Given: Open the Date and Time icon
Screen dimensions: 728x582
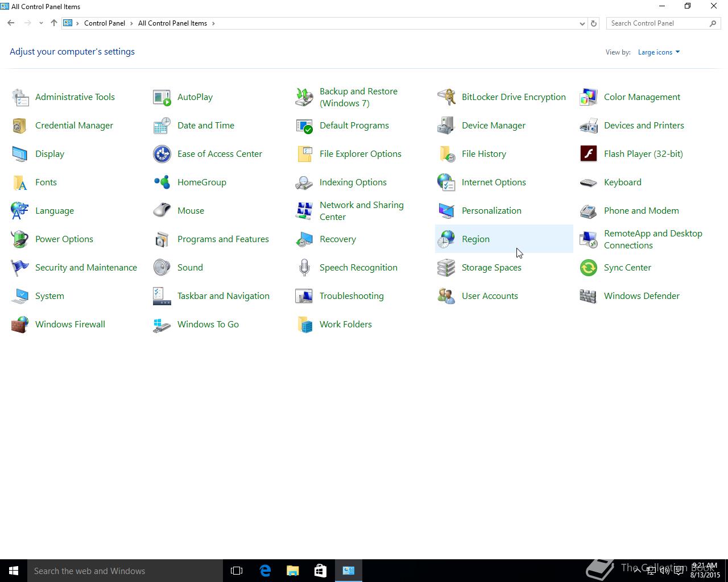Looking at the screenshot, I should click(162, 126).
